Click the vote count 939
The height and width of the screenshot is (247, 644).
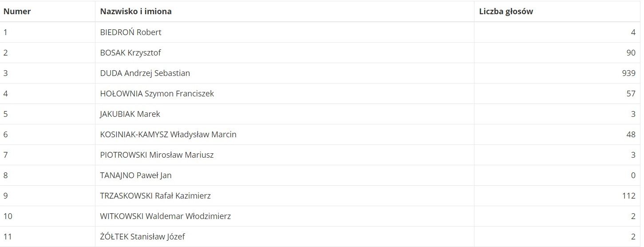[x=628, y=73]
